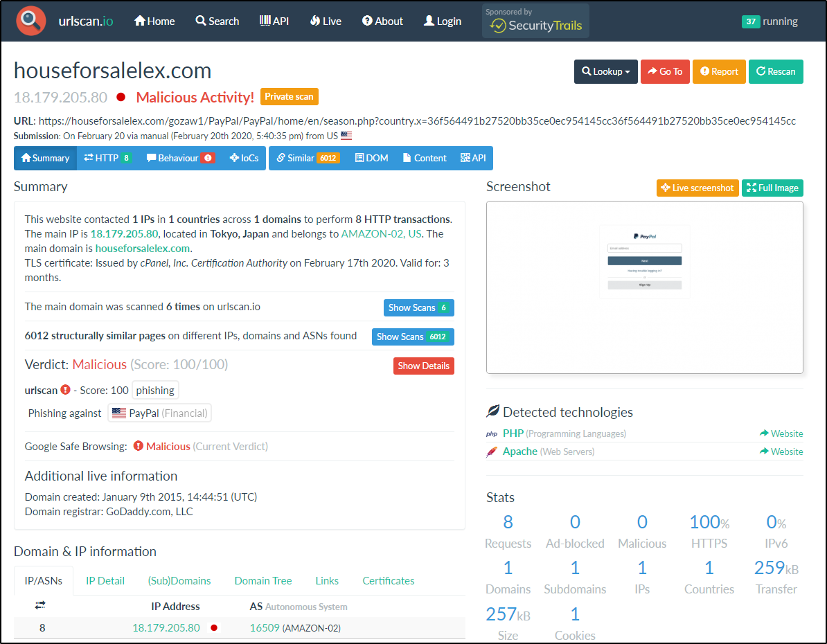Click the US flag next to submission
The height and width of the screenshot is (644, 827).
346,136
